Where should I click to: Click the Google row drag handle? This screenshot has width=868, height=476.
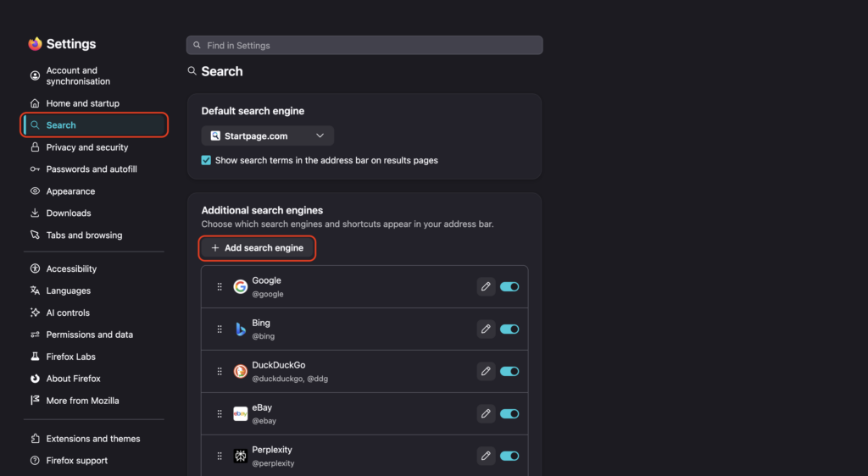coord(220,286)
